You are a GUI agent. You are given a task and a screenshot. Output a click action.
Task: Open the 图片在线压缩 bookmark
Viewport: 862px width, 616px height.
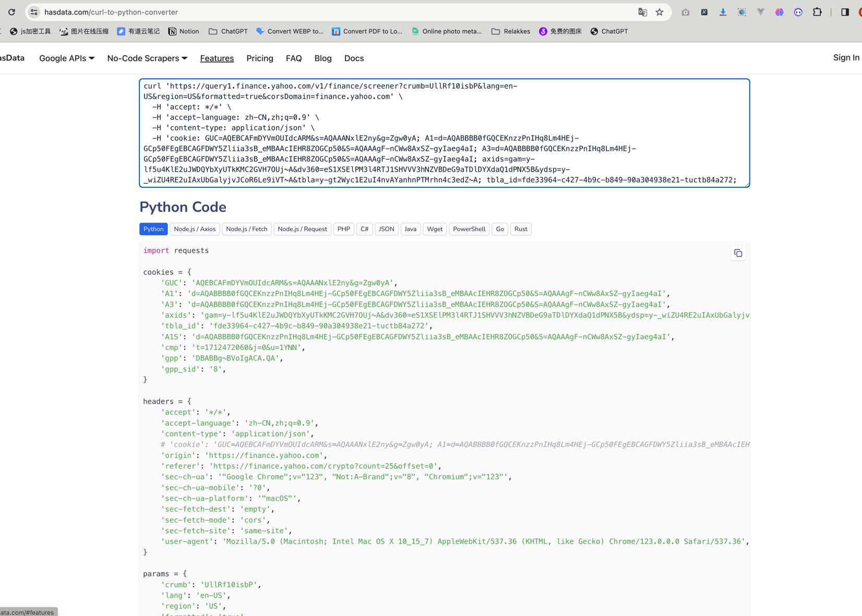coord(84,31)
